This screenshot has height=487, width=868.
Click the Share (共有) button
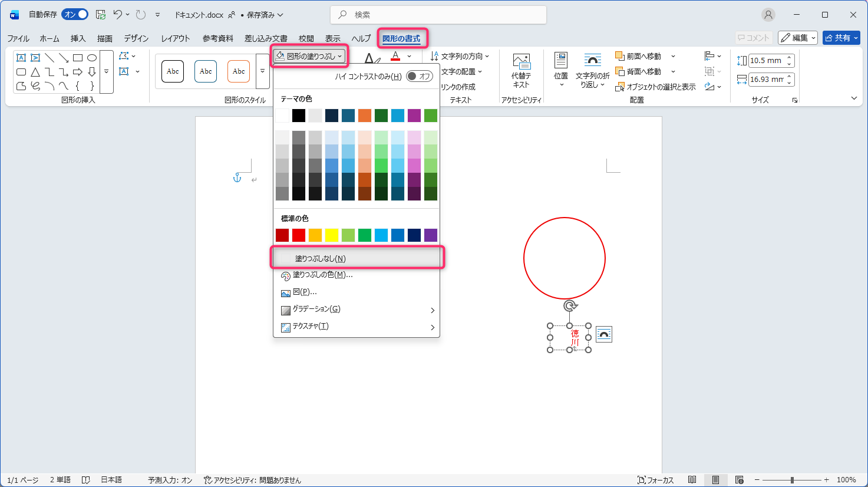point(841,38)
